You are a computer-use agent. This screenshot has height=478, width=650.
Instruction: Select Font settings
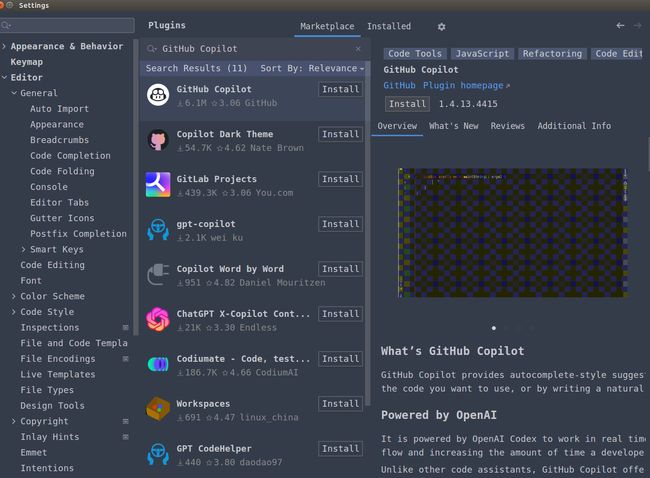(31, 281)
